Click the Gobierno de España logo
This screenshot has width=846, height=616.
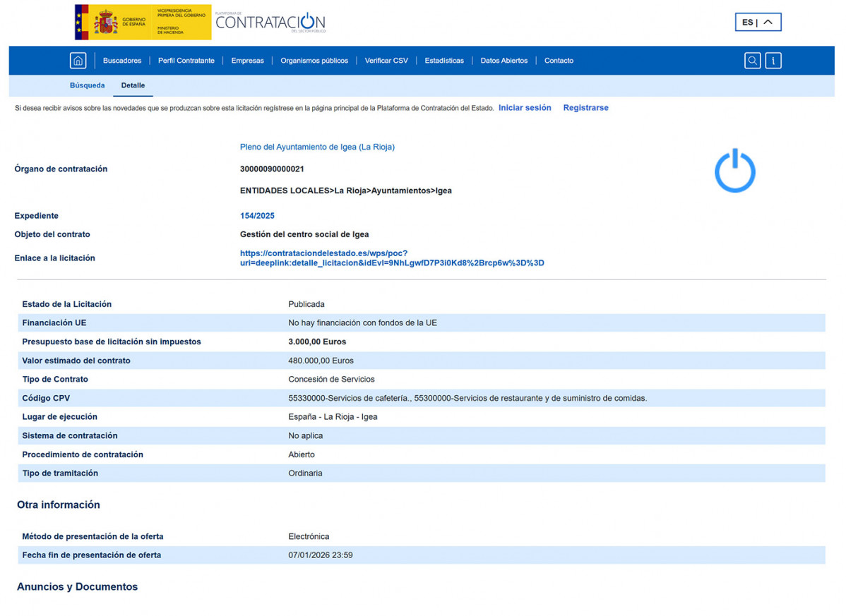pyautogui.click(x=143, y=22)
